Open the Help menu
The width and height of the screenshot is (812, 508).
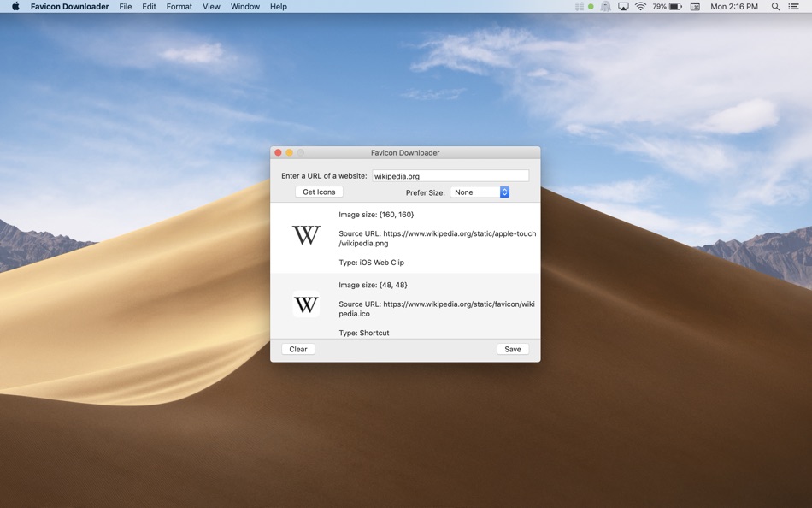[x=279, y=6]
